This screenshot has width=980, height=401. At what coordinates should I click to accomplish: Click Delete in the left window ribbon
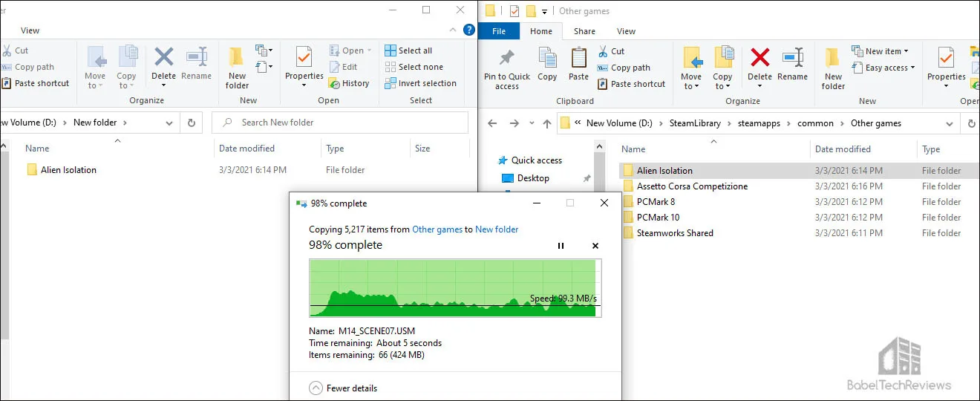pos(163,68)
